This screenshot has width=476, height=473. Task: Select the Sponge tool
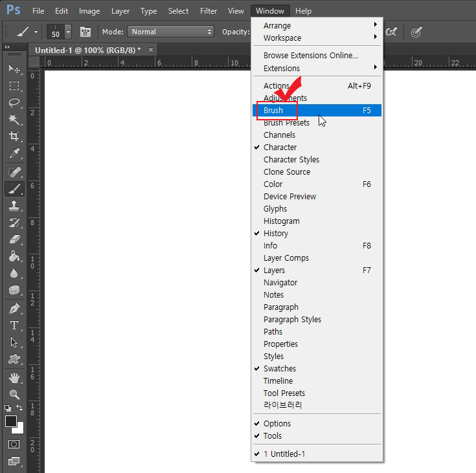coord(14,290)
